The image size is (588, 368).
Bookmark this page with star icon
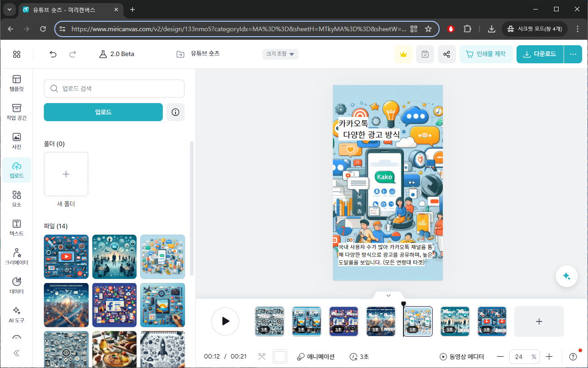coord(428,28)
